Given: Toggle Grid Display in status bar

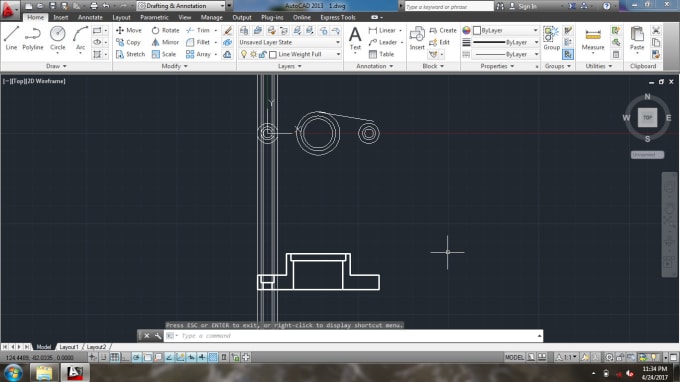Looking at the screenshot, I should [114, 357].
